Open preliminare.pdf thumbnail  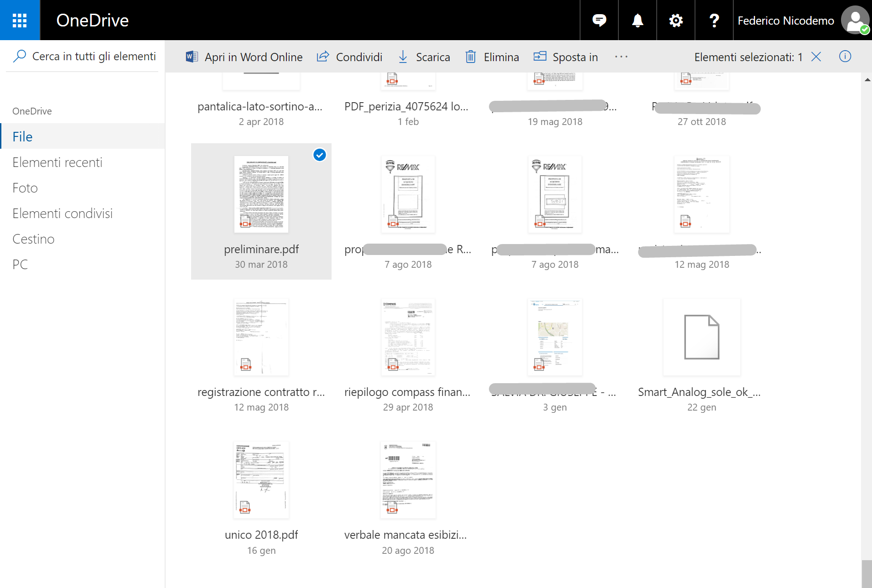point(261,194)
